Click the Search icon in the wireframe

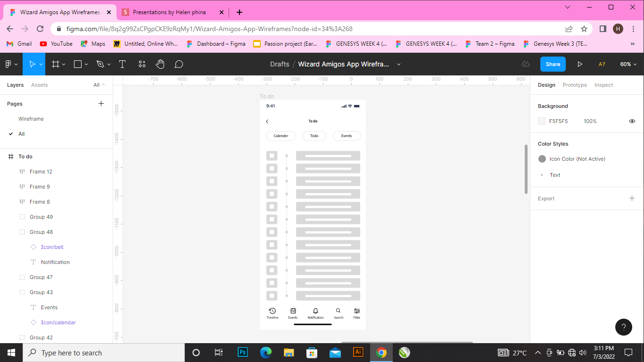[x=338, y=311]
